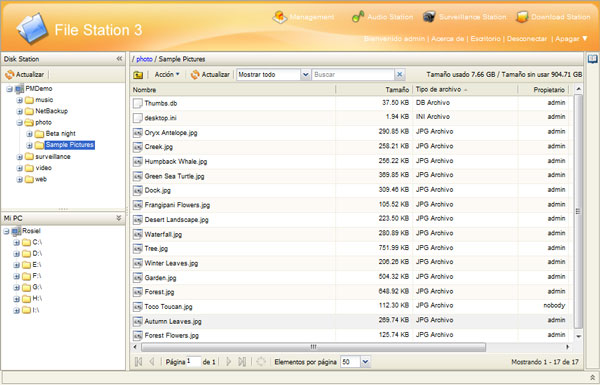Viewport: 600px width, 385px height.
Task: Collapse the photo folder node
Action: tap(20, 123)
